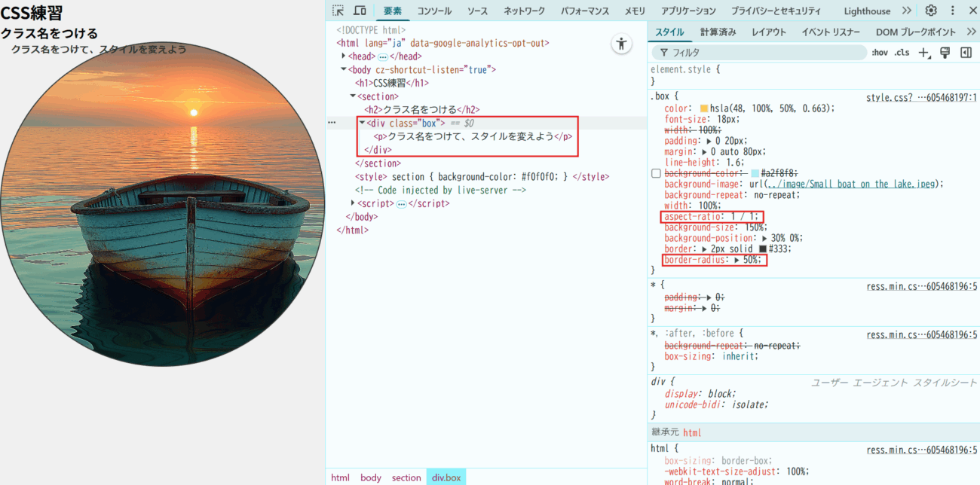This screenshot has height=485, width=980.
Task: Click the styles フィルタ input field
Action: (761, 53)
